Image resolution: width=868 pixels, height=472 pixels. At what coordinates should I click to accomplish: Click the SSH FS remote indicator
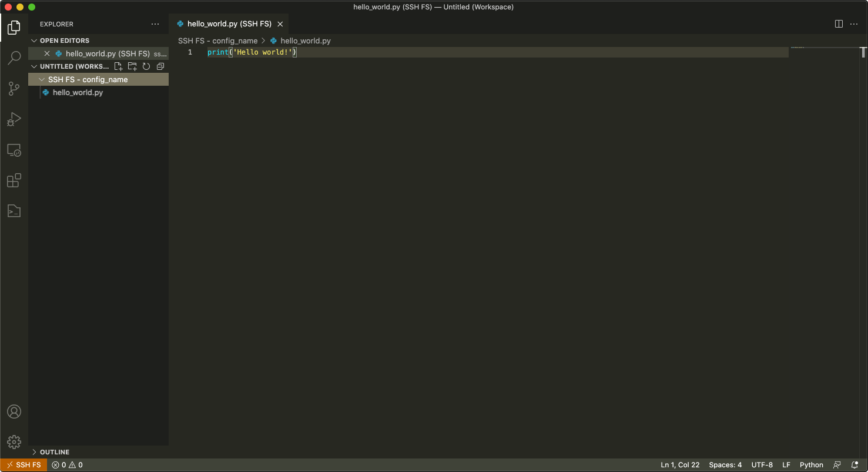[x=24, y=465]
